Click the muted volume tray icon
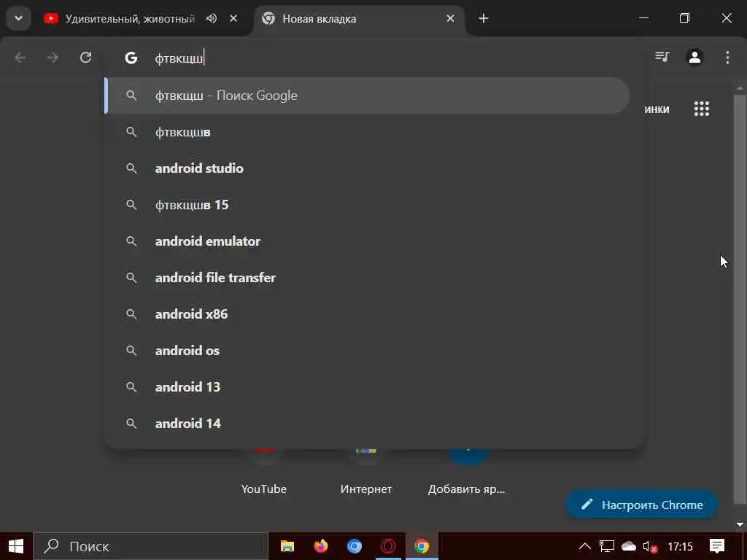This screenshot has height=560, width=747. pyautogui.click(x=650, y=547)
